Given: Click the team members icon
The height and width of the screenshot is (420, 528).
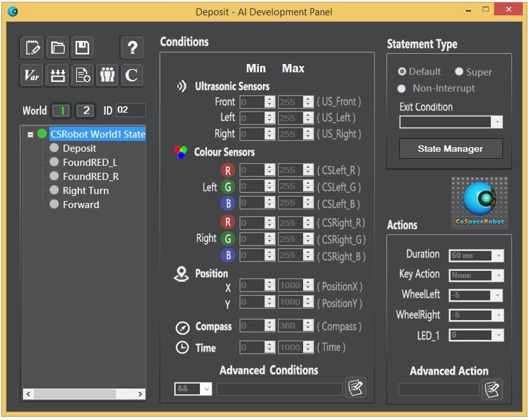Looking at the screenshot, I should pos(107,76).
